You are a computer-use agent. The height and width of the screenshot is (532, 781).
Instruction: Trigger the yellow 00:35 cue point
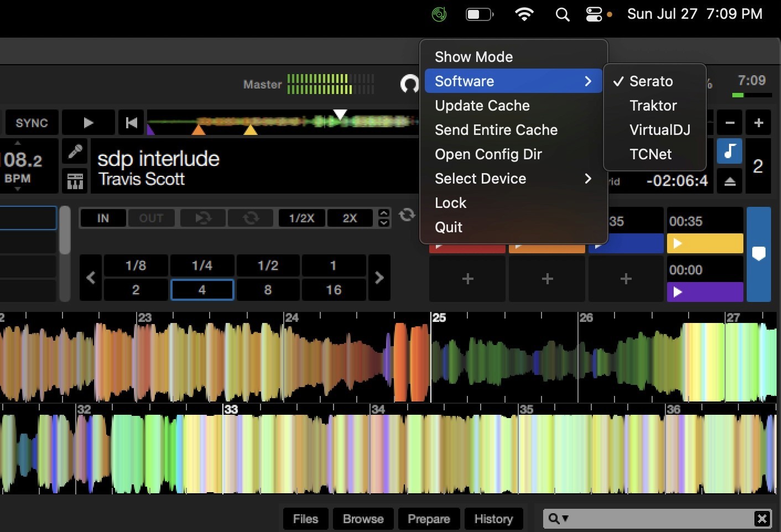pyautogui.click(x=705, y=243)
